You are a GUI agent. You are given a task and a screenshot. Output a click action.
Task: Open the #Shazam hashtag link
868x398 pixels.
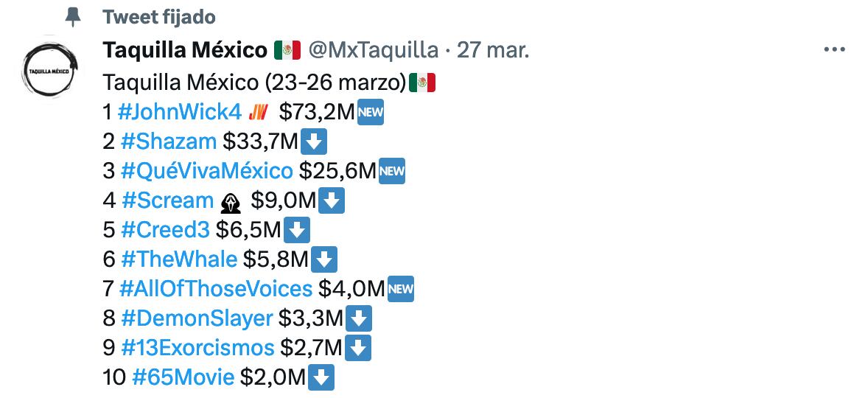167,142
